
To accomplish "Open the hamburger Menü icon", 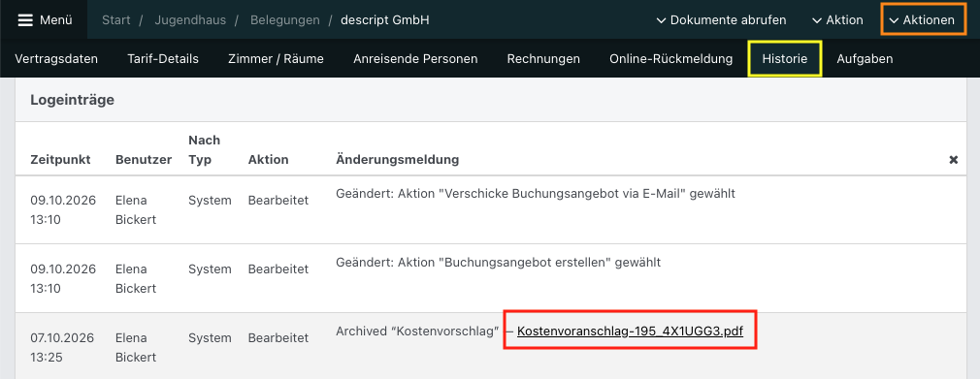I will pyautogui.click(x=25, y=20).
